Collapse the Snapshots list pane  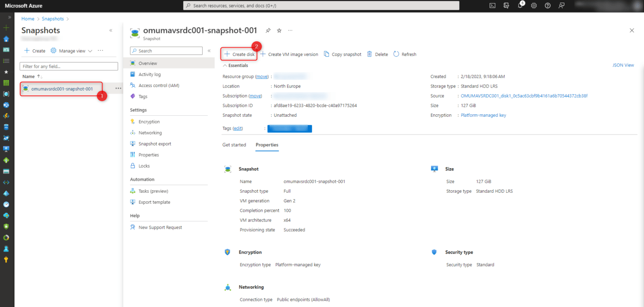pos(111,30)
